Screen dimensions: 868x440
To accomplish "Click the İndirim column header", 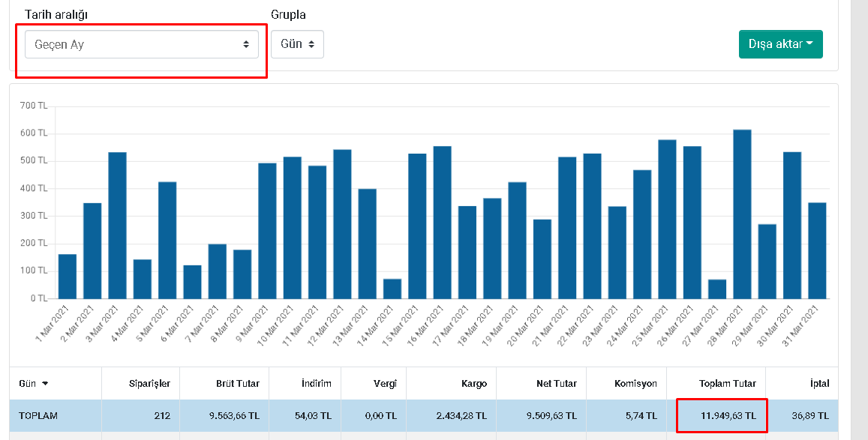I will click(317, 384).
